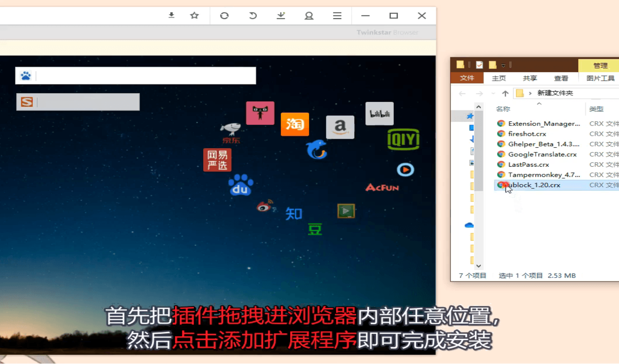This screenshot has width=619, height=364.
Task: Click the Weibo icon
Action: (x=265, y=207)
